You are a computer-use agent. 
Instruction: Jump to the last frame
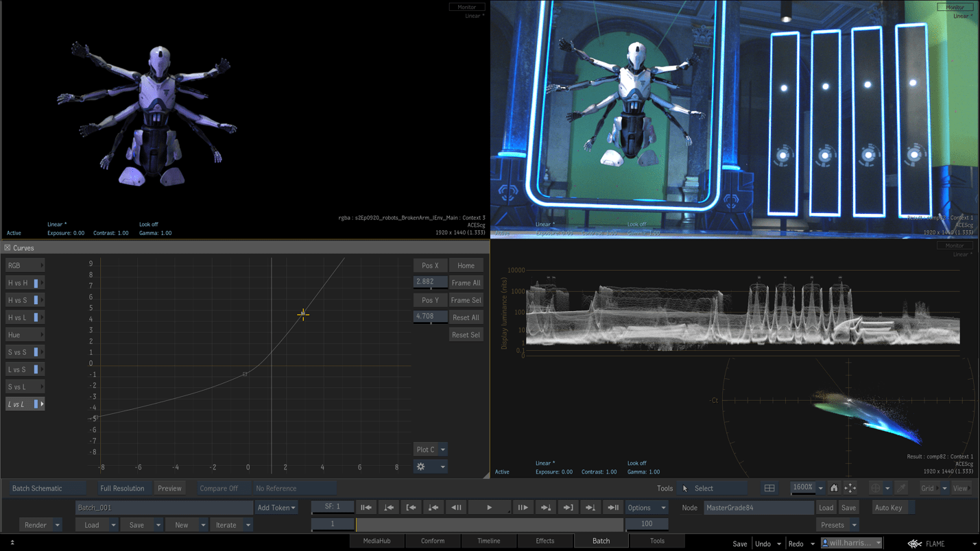(613, 508)
